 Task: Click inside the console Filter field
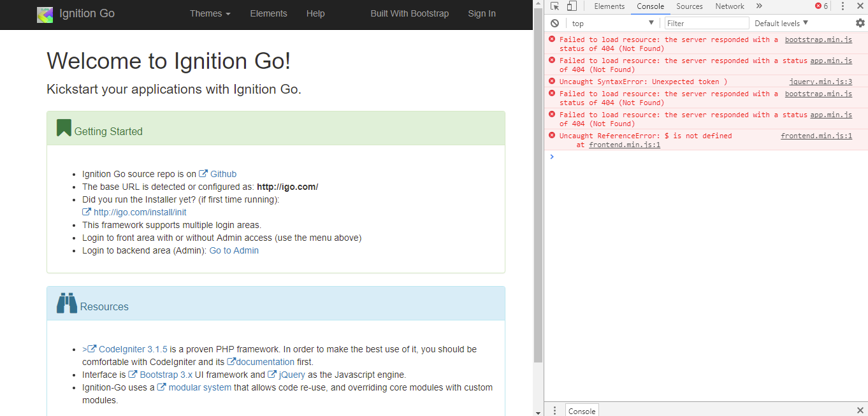coord(706,23)
